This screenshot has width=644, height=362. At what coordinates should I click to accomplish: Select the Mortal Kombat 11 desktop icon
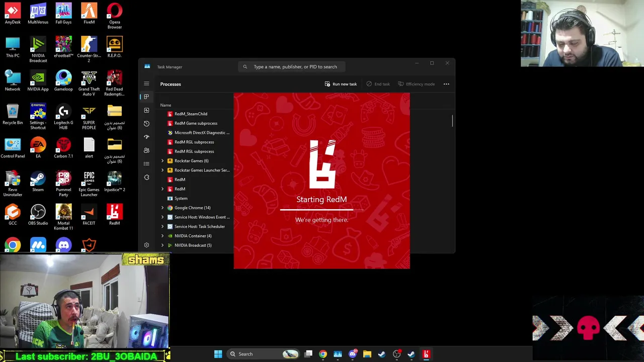coord(63,217)
